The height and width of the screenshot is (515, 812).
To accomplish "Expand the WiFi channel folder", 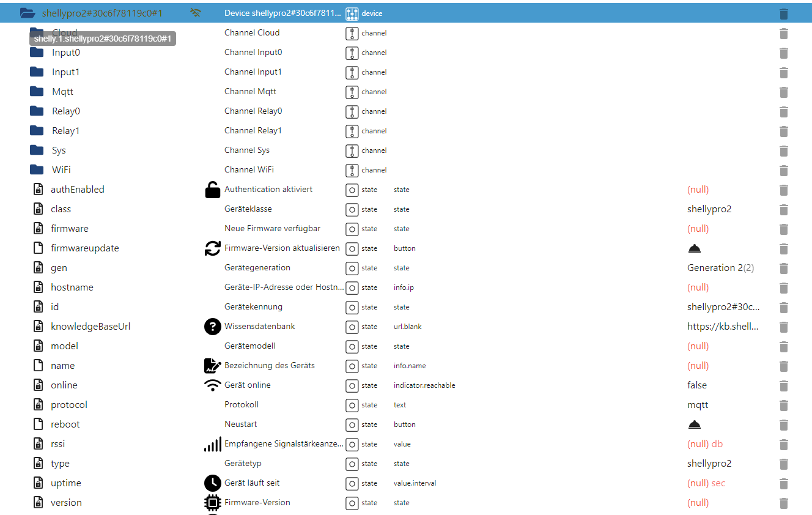I will 37,170.
